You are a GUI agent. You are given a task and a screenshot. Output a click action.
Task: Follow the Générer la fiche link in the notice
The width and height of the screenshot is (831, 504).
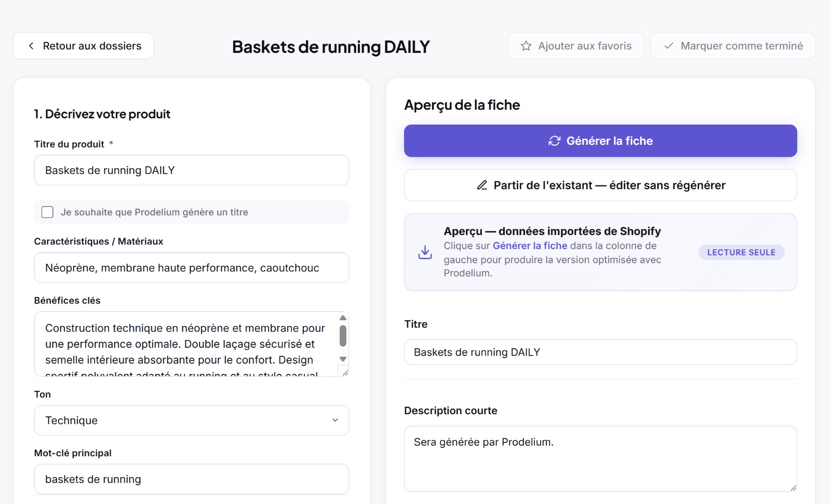[530, 246]
